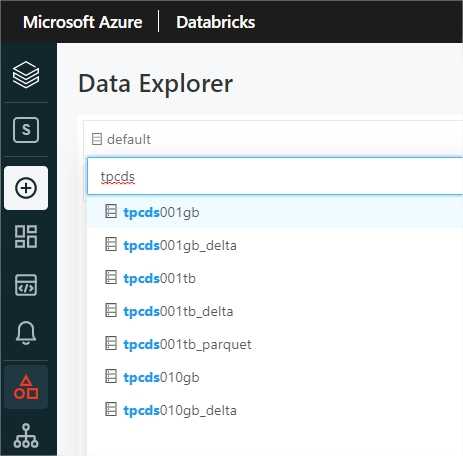Open the hierarchy endpoints icon in sidebar

point(26,436)
